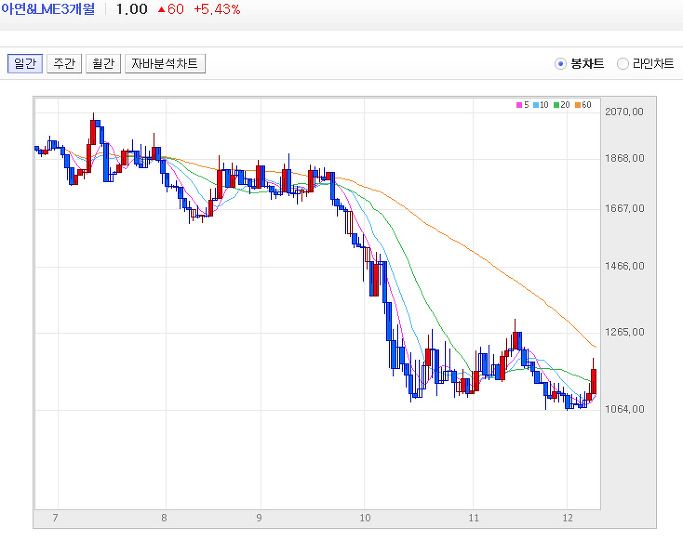683x540 pixels.
Task: Click the month 11 axis label
Action: (x=473, y=518)
